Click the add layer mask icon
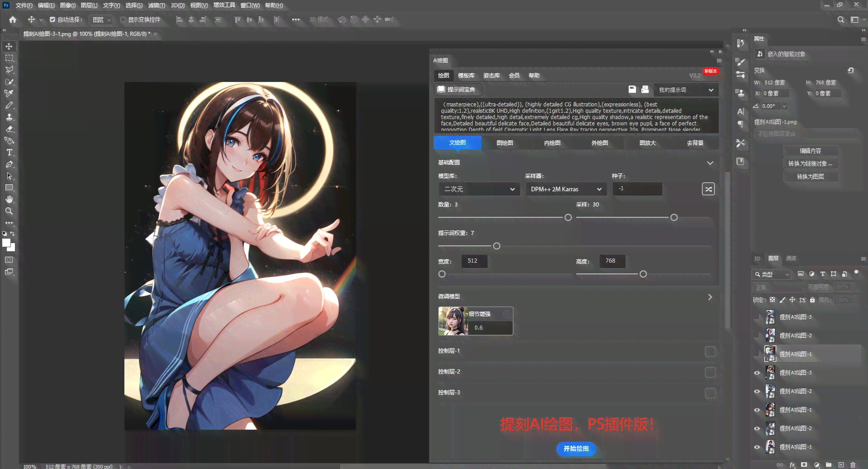The height and width of the screenshot is (469, 868). pyautogui.click(x=804, y=465)
